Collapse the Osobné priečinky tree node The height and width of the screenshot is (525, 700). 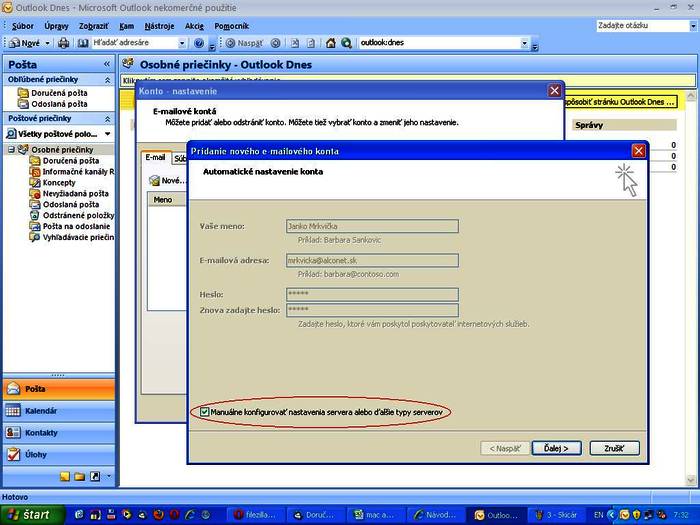point(11,150)
